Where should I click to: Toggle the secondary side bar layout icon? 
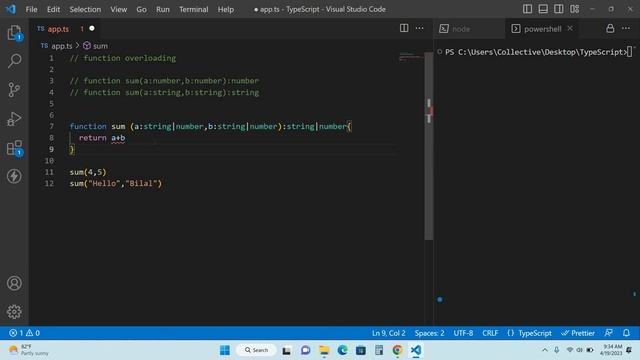click(x=559, y=9)
